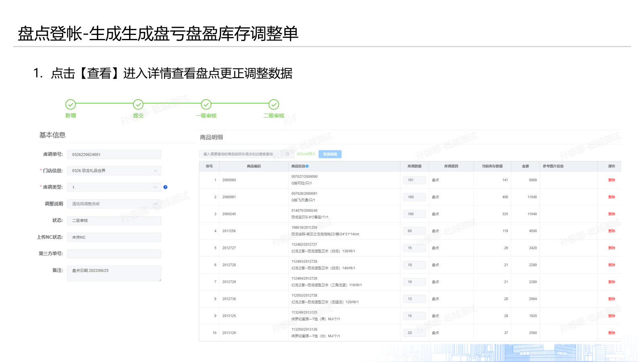The width and height of the screenshot is (644, 362).
Task: Click the 提交 step checkmark icon
Action: (x=138, y=105)
